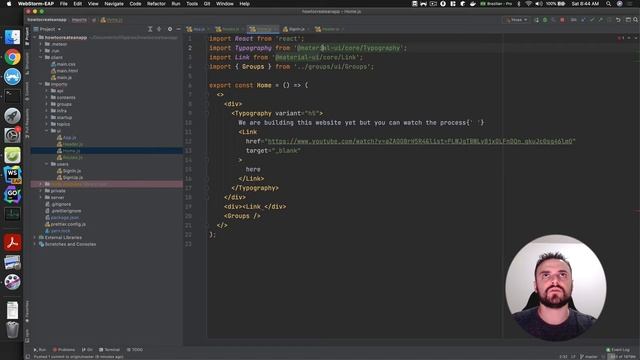Collapse the client folder
This screenshot has width=640, height=360.
(41, 58)
